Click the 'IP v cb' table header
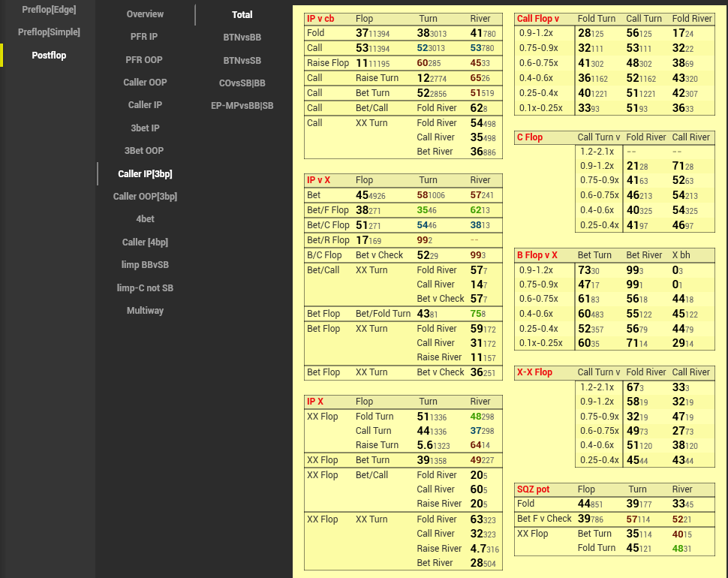Image resolution: width=728 pixels, height=578 pixels. click(x=320, y=19)
